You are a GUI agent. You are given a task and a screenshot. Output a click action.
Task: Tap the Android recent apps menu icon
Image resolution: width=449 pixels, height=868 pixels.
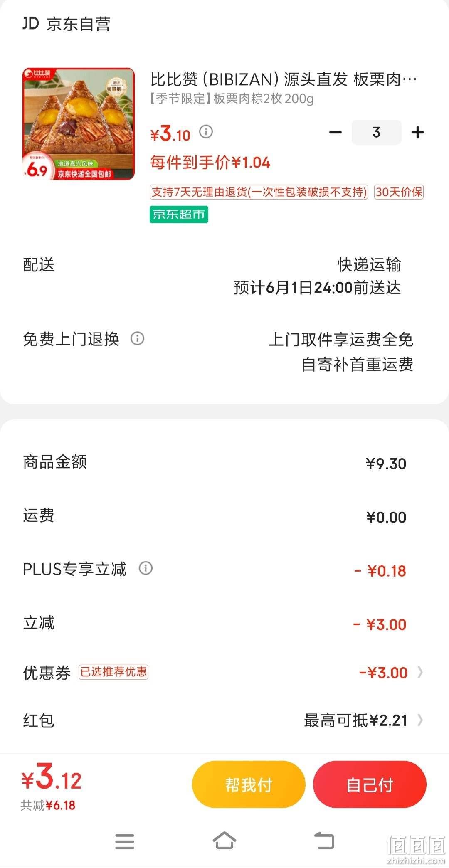125,841
